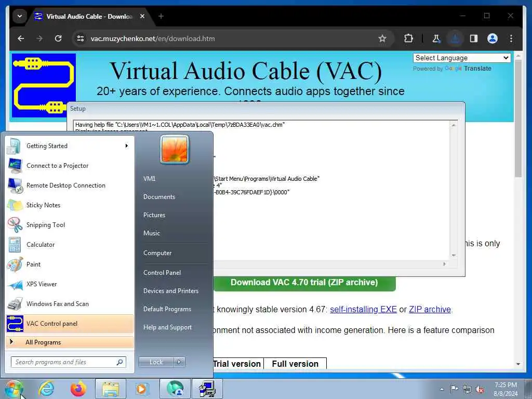Toggle Chrome side panel icon

click(474, 38)
